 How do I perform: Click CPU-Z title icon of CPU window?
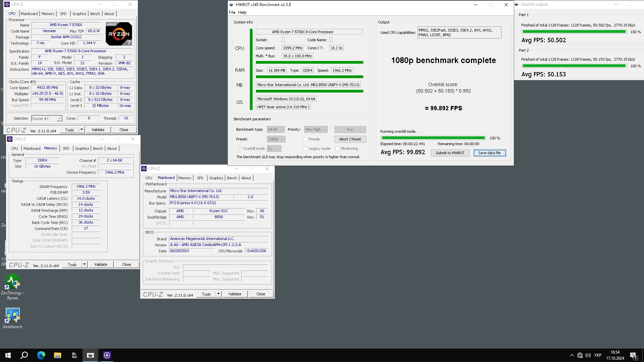click(7, 4)
